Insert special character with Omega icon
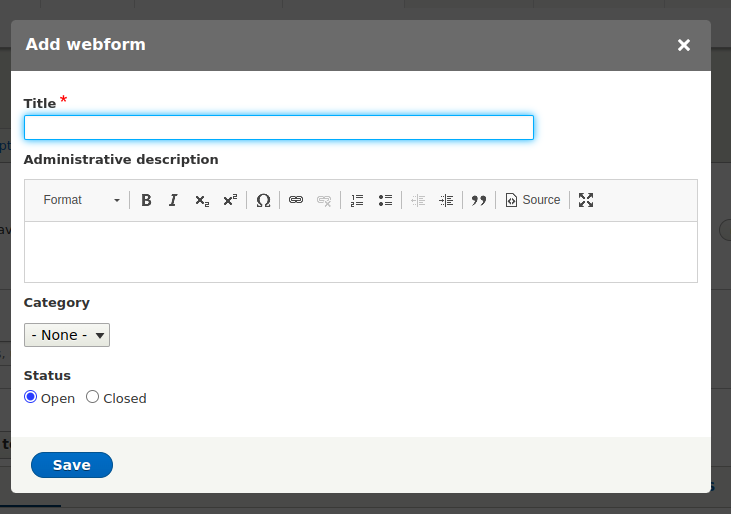This screenshot has width=731, height=514. click(x=263, y=200)
